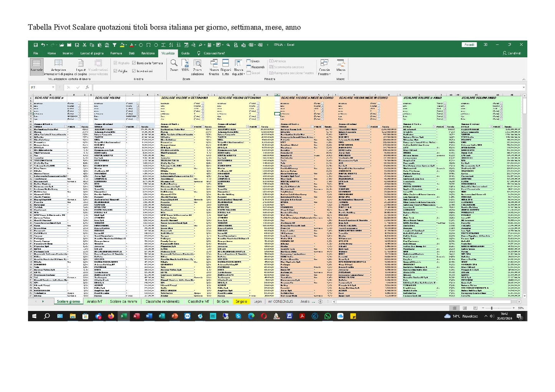Click the zoom slider handle in status bar
This screenshot has width=555, height=392.
492,308
